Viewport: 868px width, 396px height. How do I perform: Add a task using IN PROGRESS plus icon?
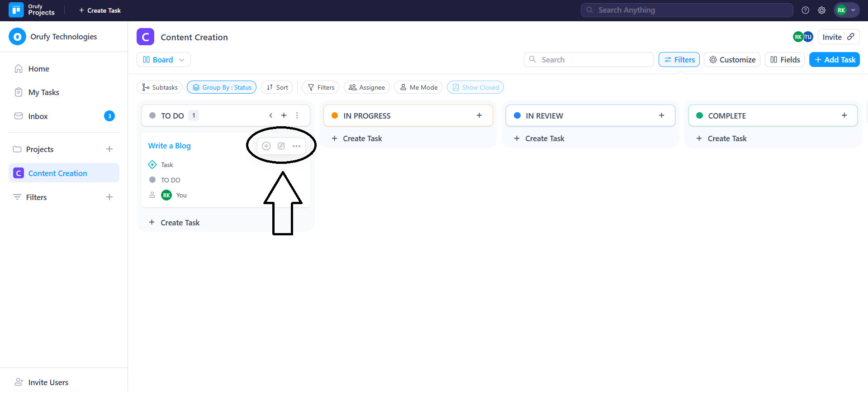479,115
